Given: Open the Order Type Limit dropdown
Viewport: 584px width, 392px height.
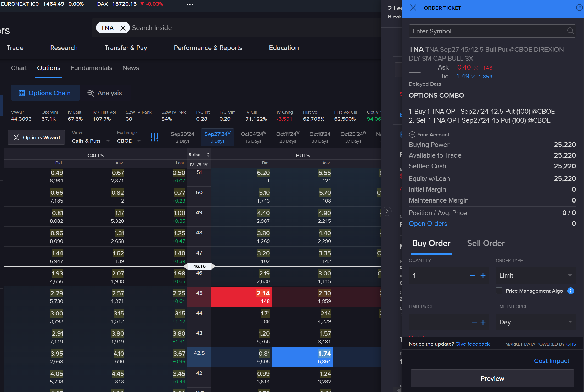Looking at the screenshot, I should (536, 275).
